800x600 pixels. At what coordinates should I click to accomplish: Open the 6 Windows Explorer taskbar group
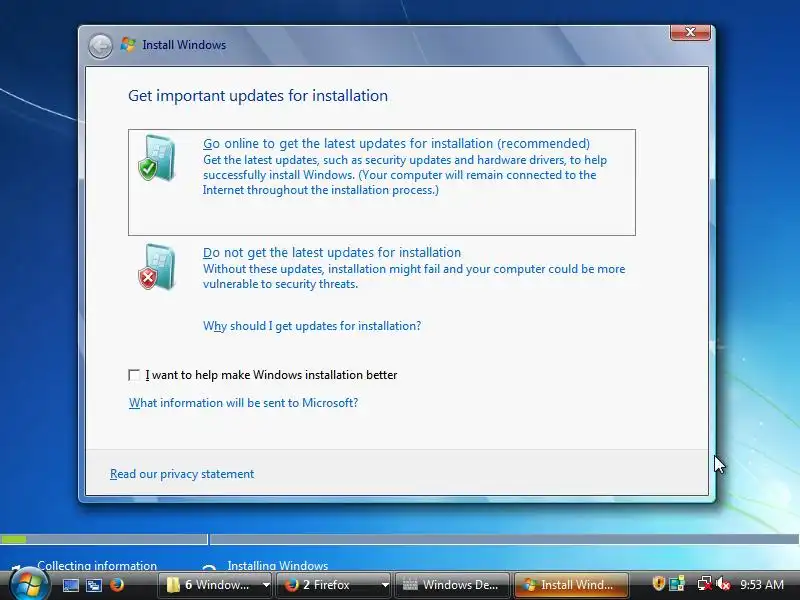[x=210, y=585]
